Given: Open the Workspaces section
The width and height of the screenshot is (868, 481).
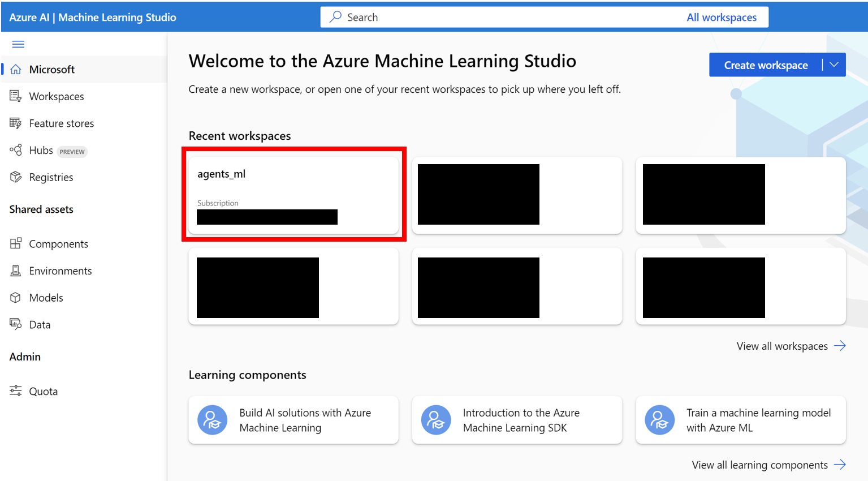Looking at the screenshot, I should (57, 96).
